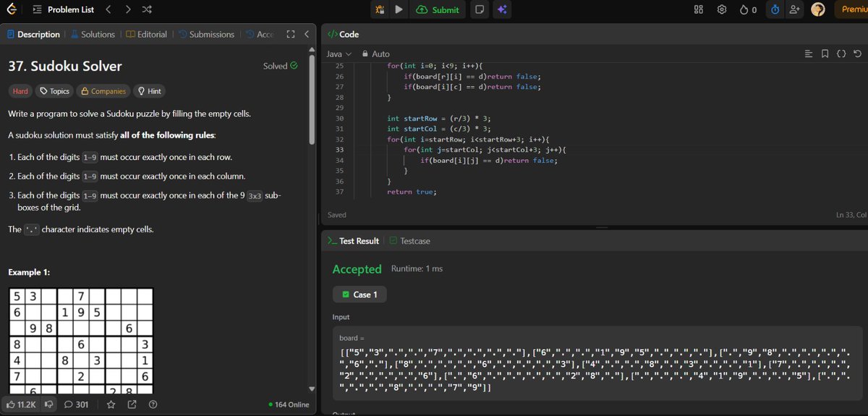Screen dimensions: 868x416
Task: Click the scroll-down arrow of description scrollbar
Action: click(312, 389)
